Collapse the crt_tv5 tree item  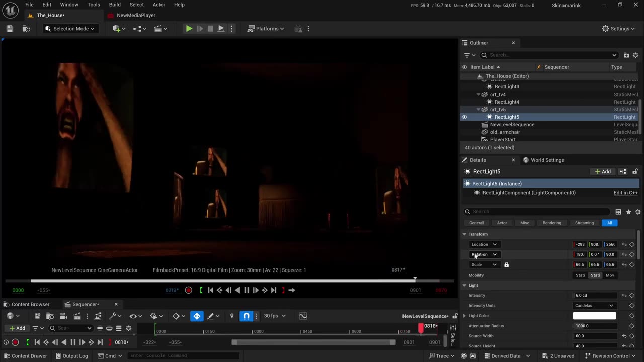tap(479, 109)
